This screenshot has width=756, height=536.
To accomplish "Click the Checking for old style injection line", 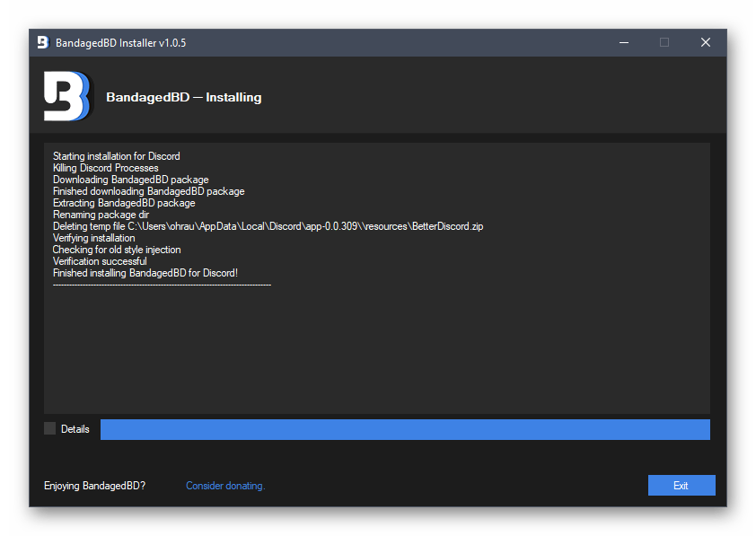I will click(x=117, y=250).
